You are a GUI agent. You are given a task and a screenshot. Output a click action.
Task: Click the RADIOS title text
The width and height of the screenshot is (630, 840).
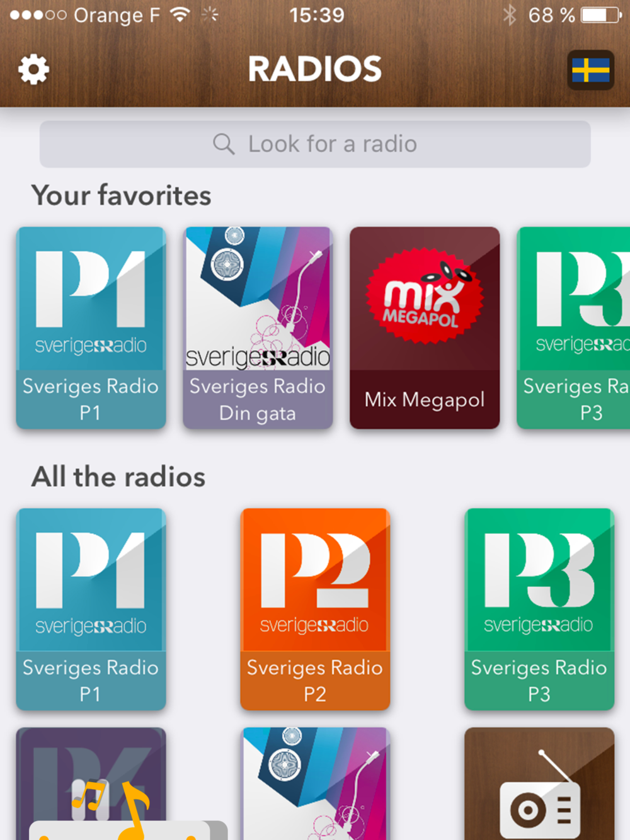pyautogui.click(x=315, y=69)
